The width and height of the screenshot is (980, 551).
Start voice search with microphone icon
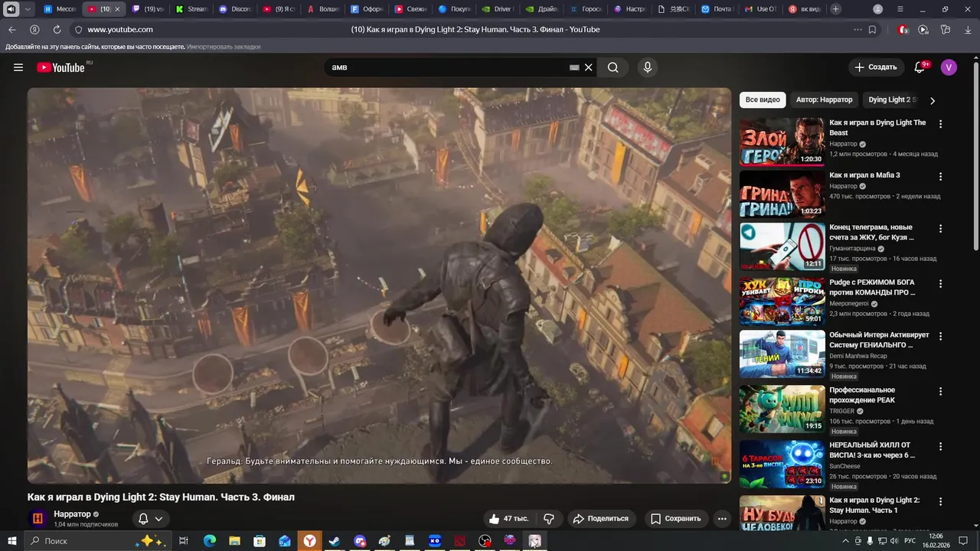(x=648, y=67)
